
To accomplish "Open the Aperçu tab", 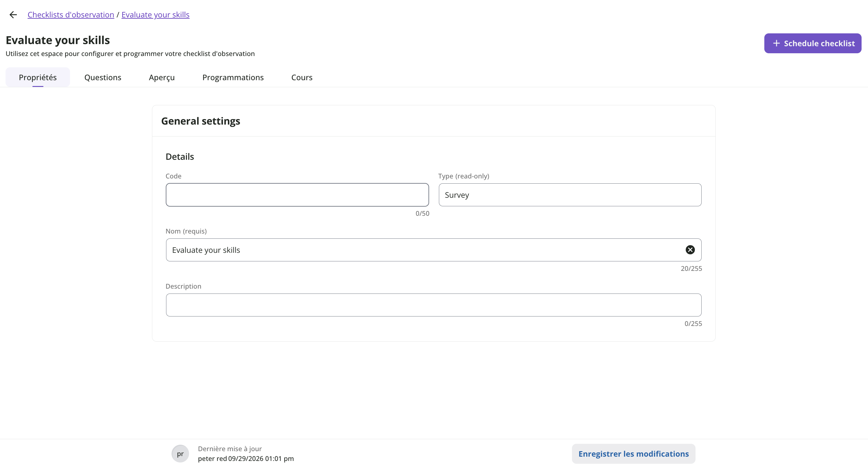I will point(162,77).
